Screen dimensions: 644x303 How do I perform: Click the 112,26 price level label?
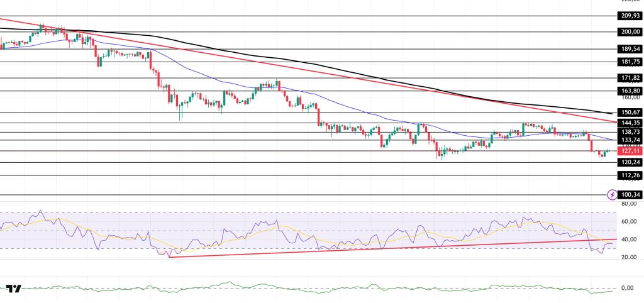coord(629,175)
